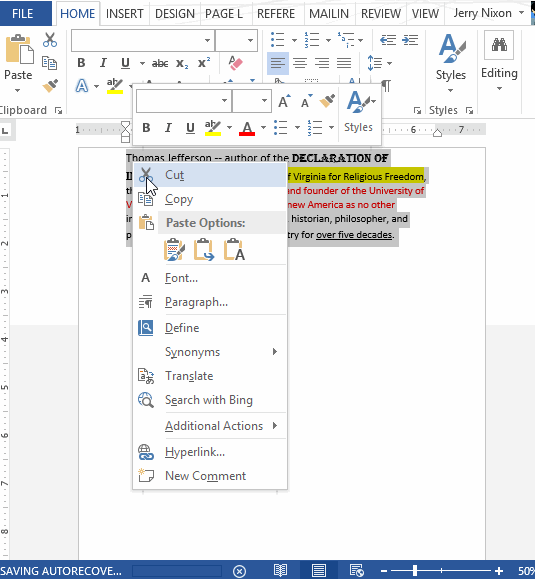535x579 pixels.
Task: Choose Keep Text Only paste option
Action: coord(234,250)
